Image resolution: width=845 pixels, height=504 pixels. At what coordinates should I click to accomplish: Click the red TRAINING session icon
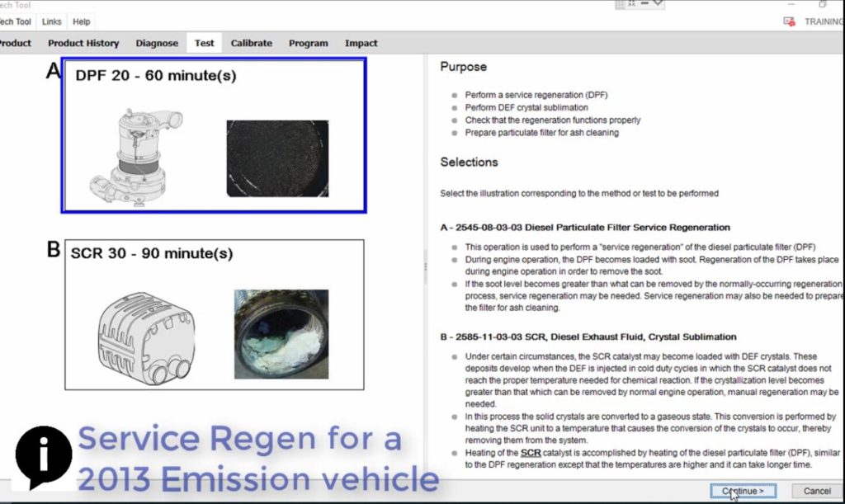coord(789,21)
